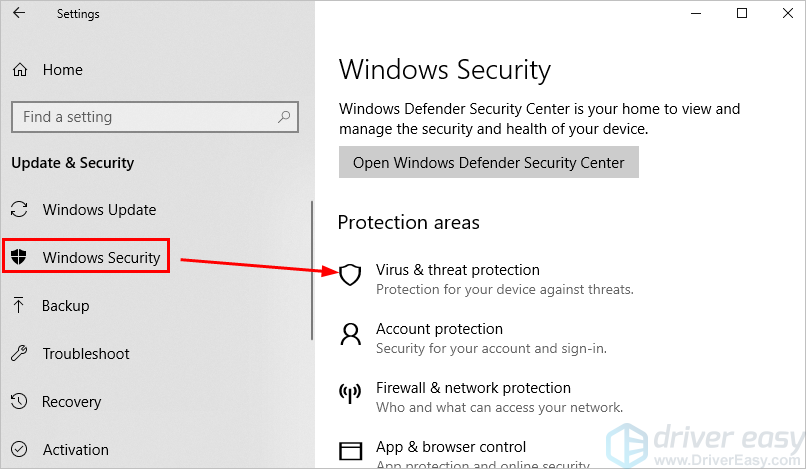
Task: Click the back arrow icon
Action: point(20,14)
